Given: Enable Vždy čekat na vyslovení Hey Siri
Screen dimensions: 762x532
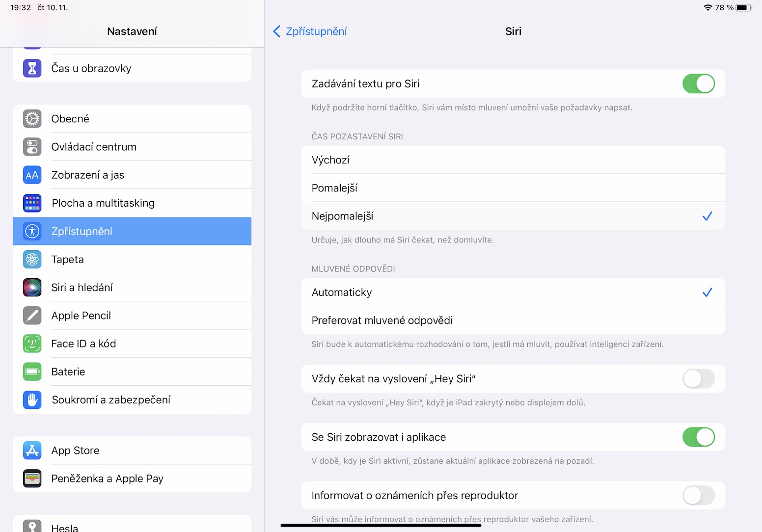Looking at the screenshot, I should 698,379.
